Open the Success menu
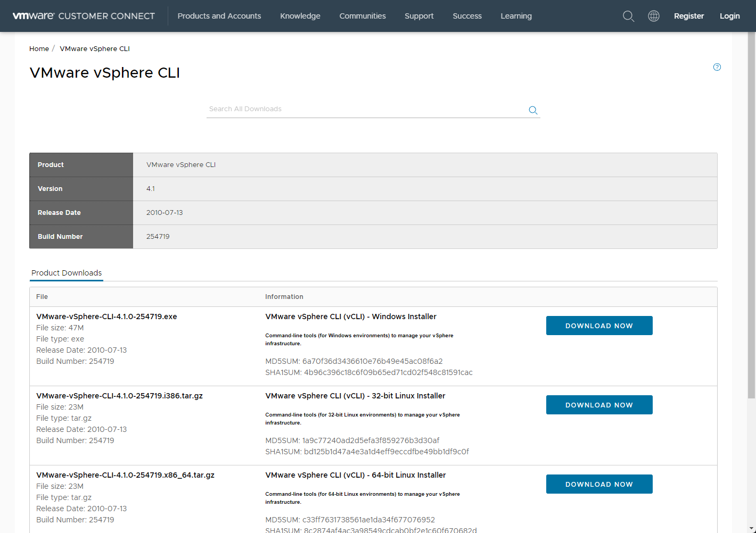The height and width of the screenshot is (533, 756). pyautogui.click(x=467, y=16)
